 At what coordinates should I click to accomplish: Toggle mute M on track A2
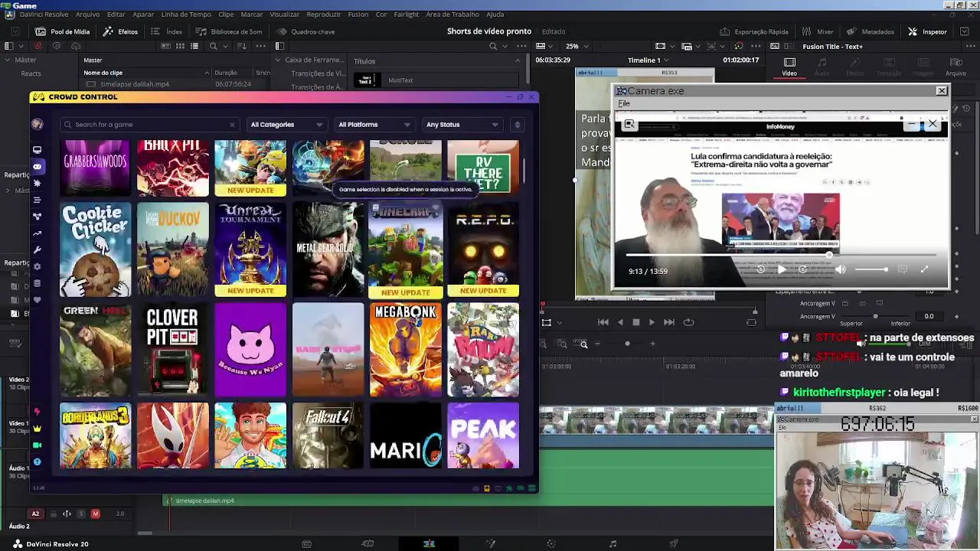[x=95, y=514]
